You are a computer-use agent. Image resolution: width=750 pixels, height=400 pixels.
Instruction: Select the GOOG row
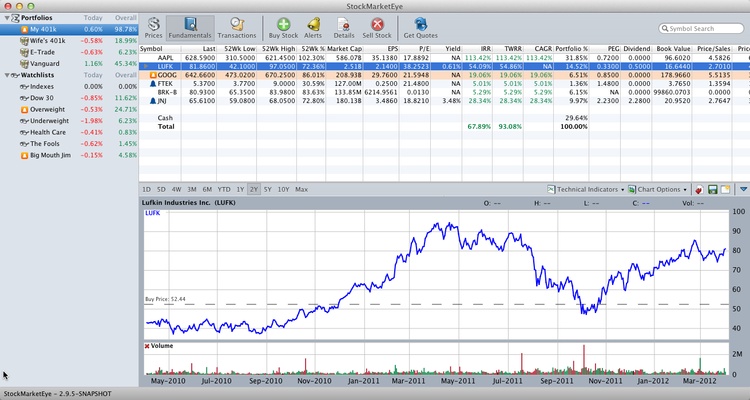click(444, 75)
